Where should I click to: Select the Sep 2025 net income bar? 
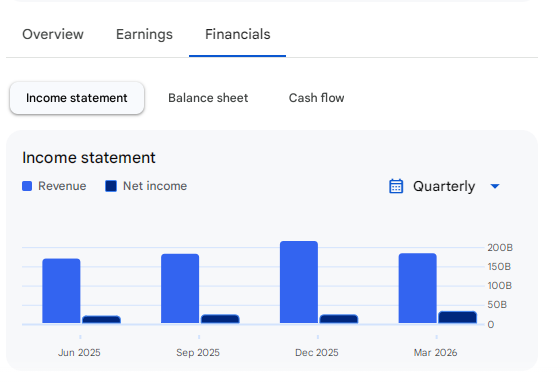(220, 319)
